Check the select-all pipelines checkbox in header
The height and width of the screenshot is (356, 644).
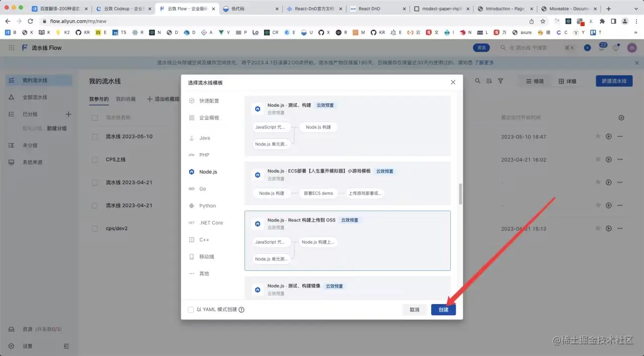coord(95,118)
